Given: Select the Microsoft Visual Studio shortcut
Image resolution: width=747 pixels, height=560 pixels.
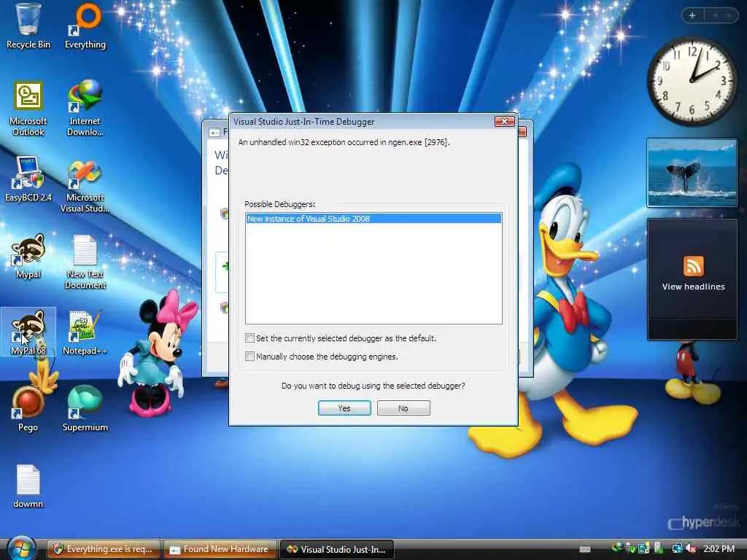Looking at the screenshot, I should coord(85,187).
